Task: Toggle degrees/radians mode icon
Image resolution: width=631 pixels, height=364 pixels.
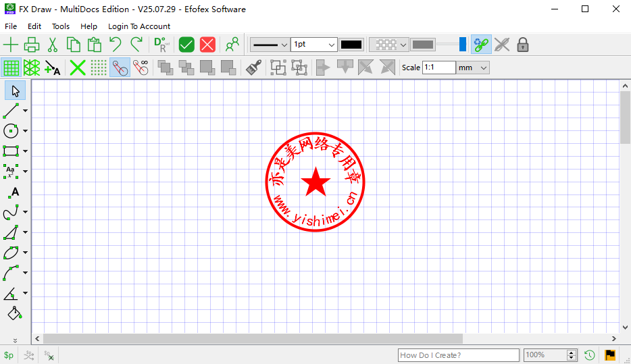Action: pos(161,45)
